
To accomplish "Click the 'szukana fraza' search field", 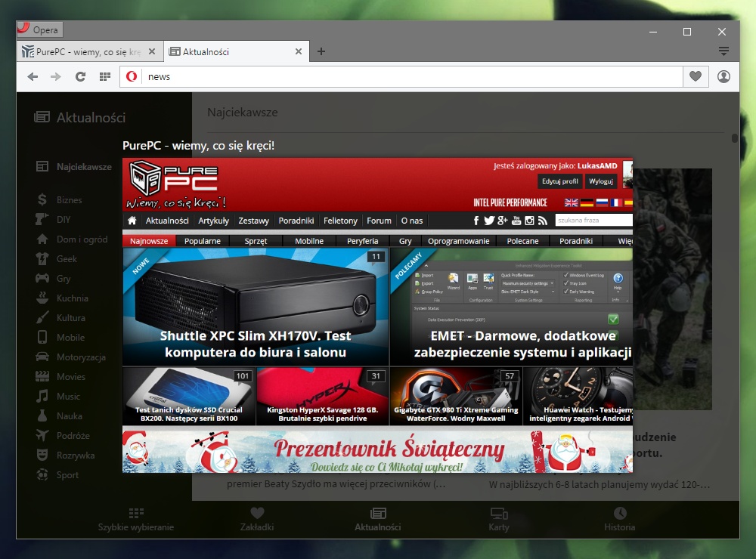I will 594,221.
